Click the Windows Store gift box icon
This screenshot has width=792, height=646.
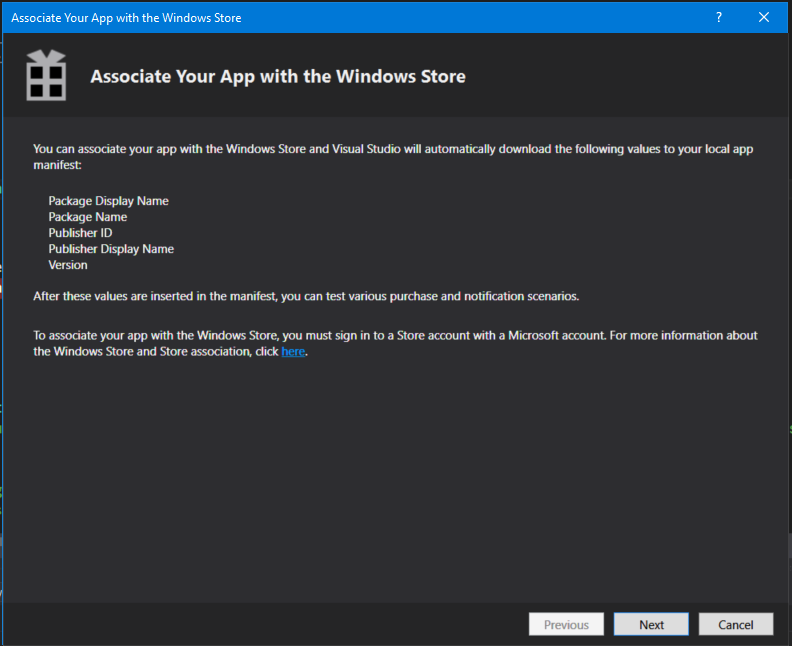[x=45, y=76]
